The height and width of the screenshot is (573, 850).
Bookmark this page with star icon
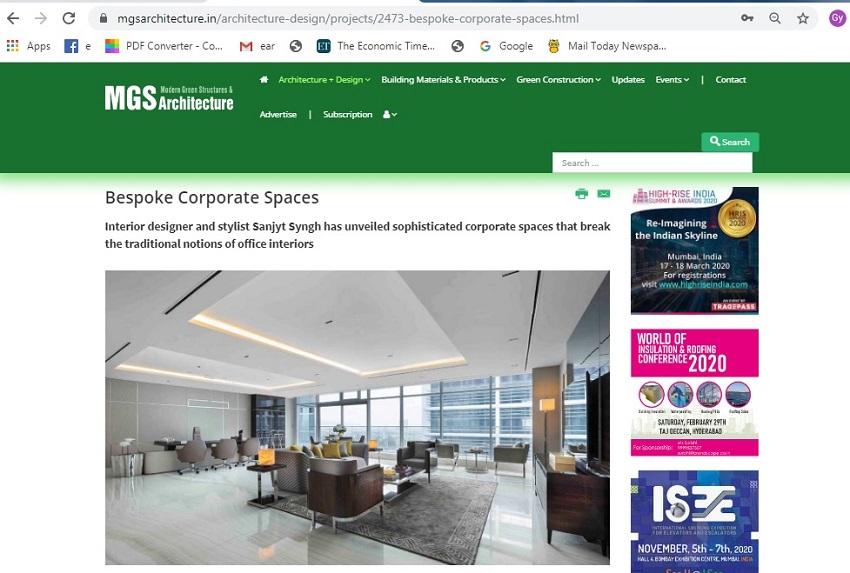click(x=803, y=18)
